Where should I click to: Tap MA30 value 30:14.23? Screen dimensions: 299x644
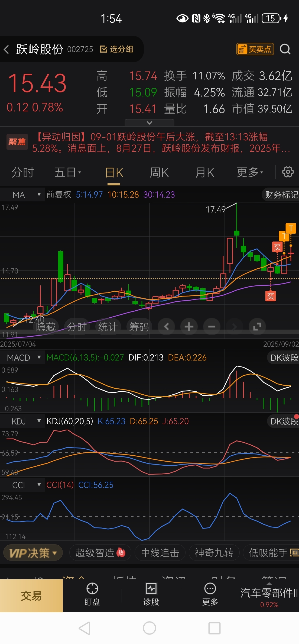pyautogui.click(x=159, y=195)
